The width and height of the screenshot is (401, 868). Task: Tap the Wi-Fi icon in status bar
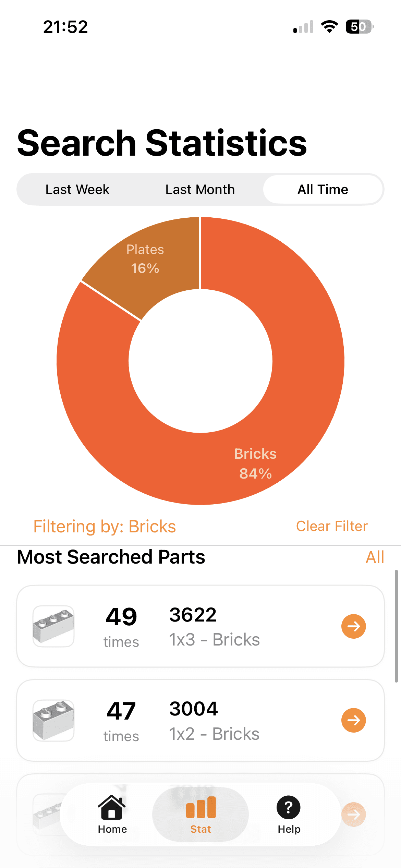[329, 26]
